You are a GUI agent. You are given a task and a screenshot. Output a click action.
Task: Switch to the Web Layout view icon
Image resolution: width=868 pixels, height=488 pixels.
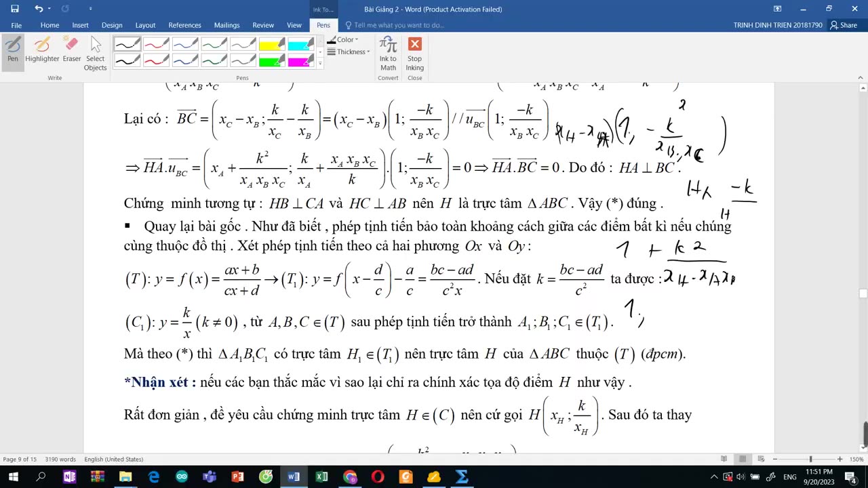click(x=762, y=459)
